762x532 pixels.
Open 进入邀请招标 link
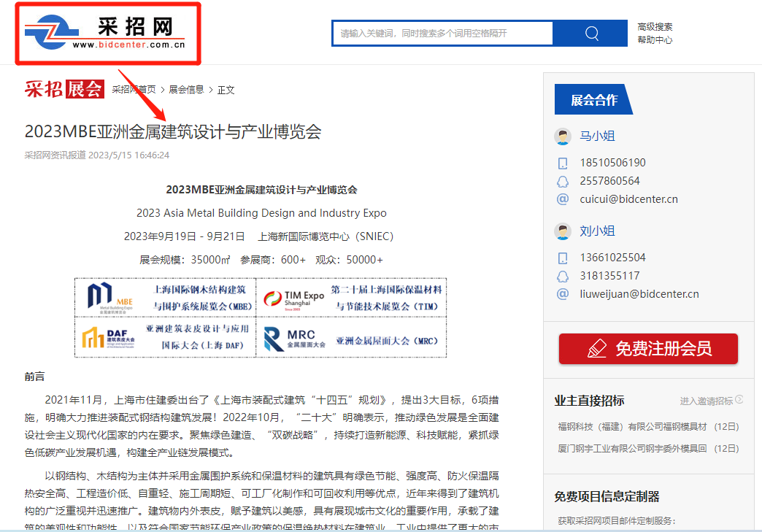pos(706,401)
